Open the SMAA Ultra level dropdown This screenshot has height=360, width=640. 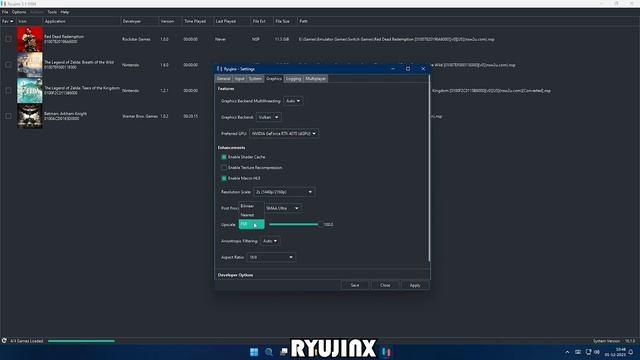point(283,208)
